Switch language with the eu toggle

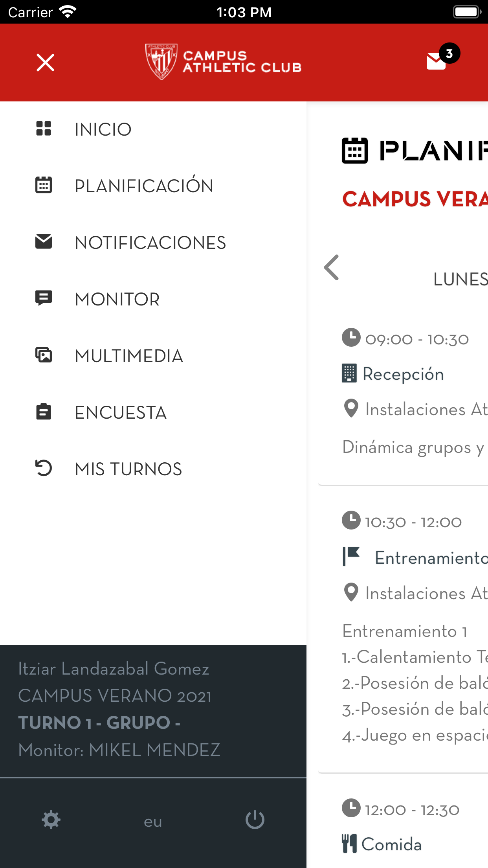153,821
